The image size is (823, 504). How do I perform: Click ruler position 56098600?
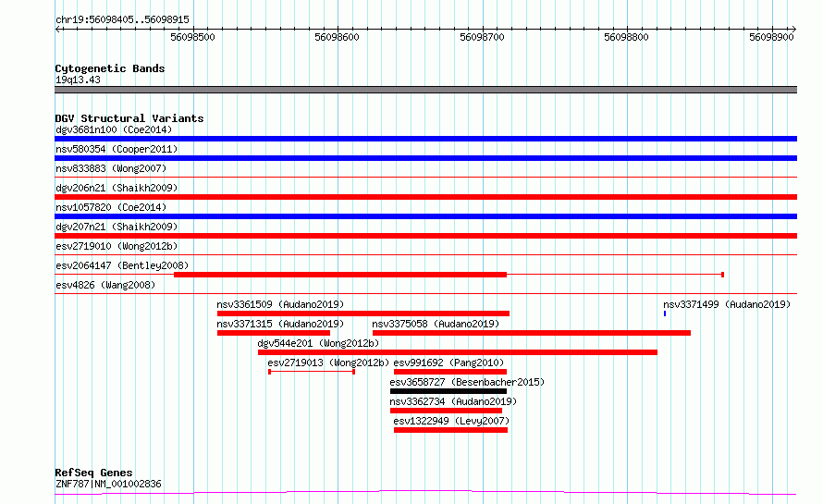(337, 37)
